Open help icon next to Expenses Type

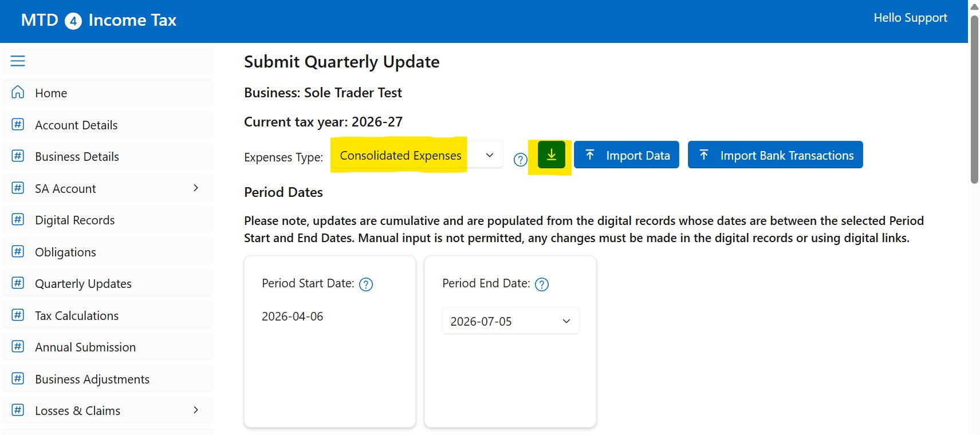pyautogui.click(x=520, y=160)
